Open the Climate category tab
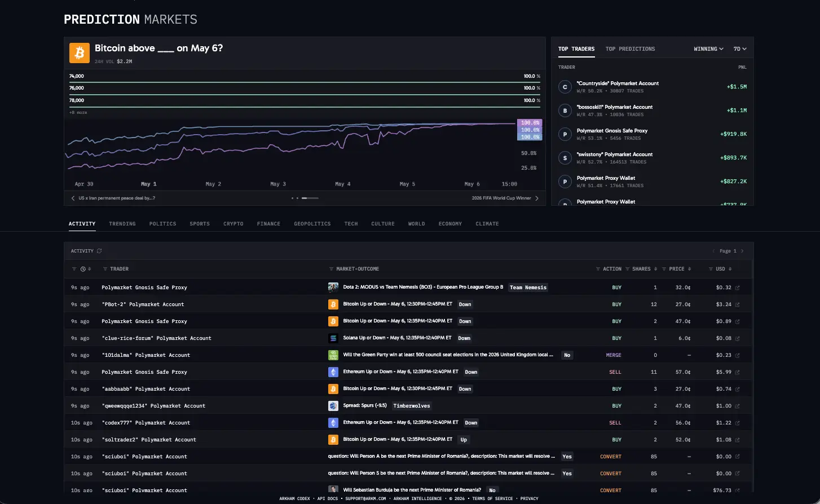 coord(487,224)
